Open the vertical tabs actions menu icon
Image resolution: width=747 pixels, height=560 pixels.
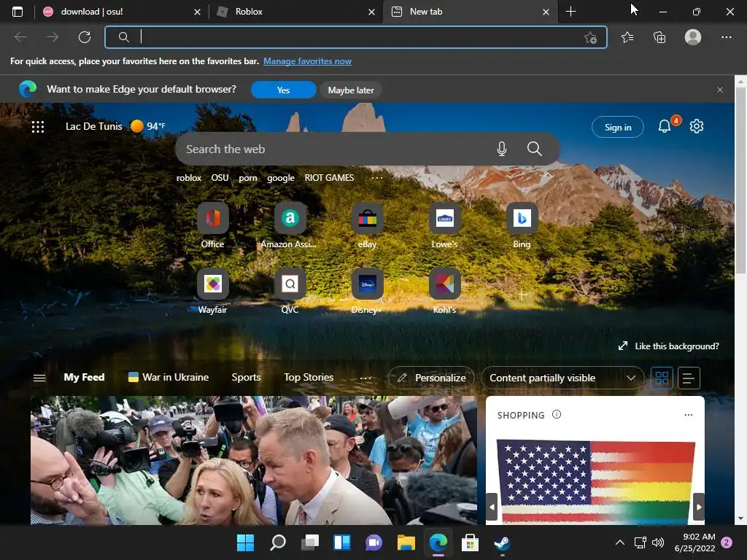point(18,12)
